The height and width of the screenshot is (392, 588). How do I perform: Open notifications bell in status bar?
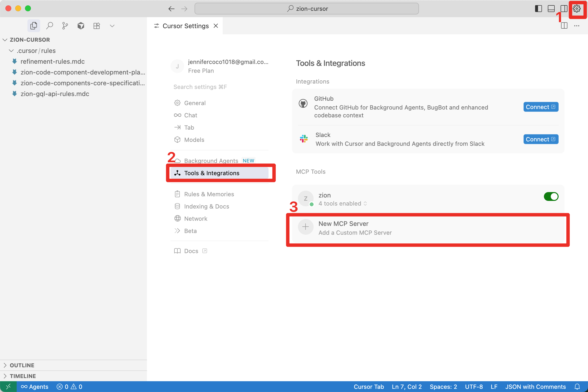pos(577,387)
